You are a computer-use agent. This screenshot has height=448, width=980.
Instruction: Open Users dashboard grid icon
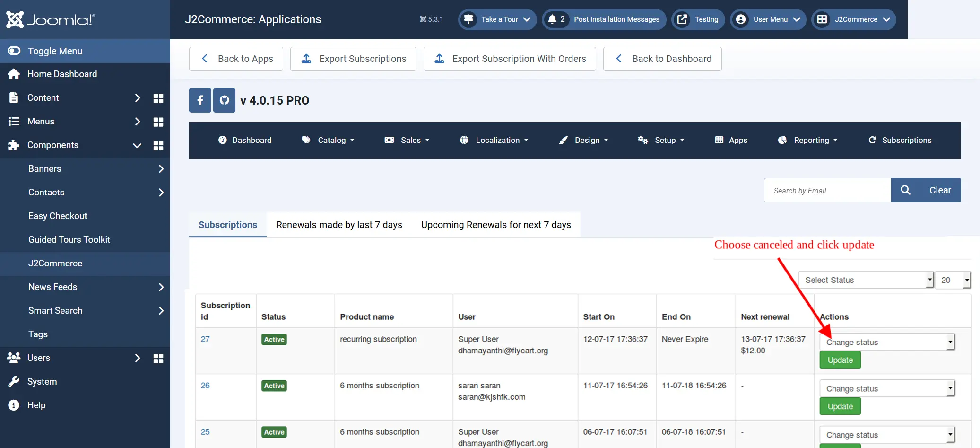[158, 358]
